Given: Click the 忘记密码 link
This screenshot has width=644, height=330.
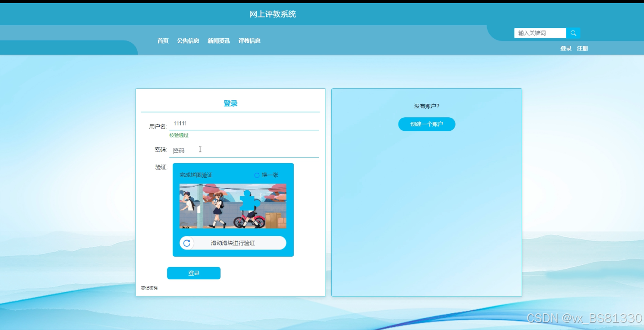Looking at the screenshot, I should tap(149, 288).
